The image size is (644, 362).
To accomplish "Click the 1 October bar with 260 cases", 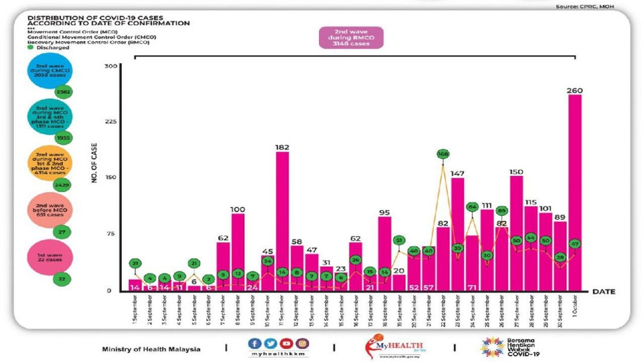I will tap(575, 192).
